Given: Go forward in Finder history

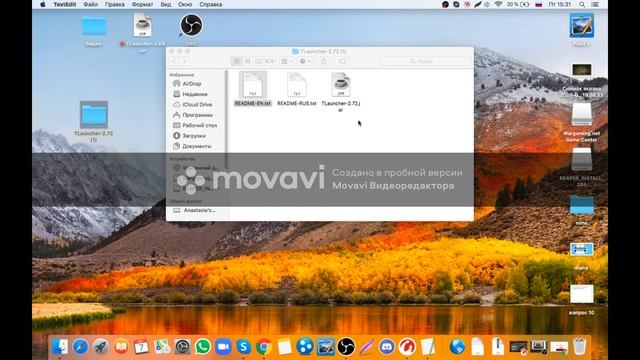Looking at the screenshot, I should (x=184, y=61).
